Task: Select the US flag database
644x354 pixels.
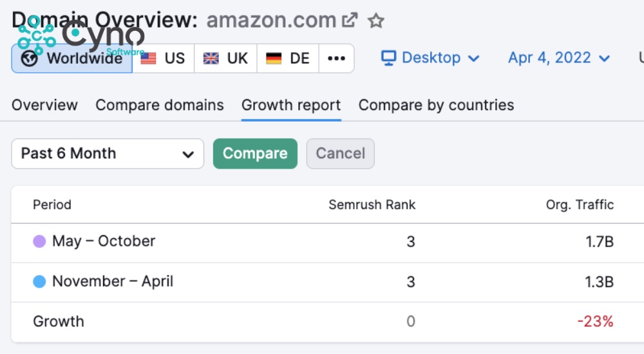Action: (163, 59)
